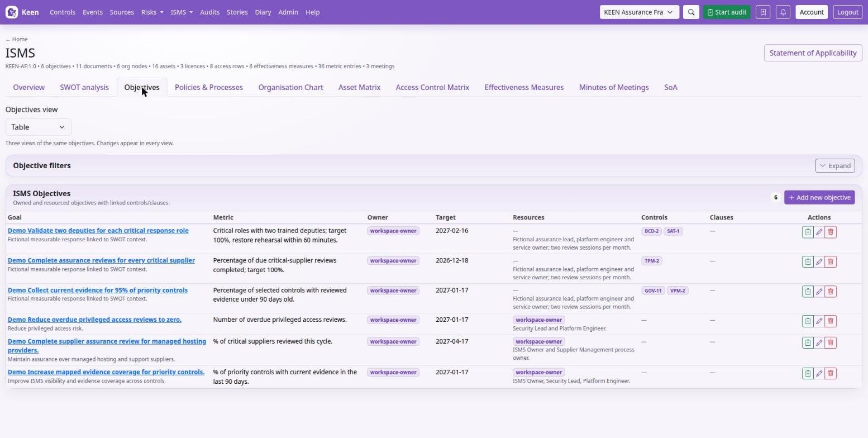Edit the Increase mapped evidence coverage objective
868x438 pixels.
point(819,373)
